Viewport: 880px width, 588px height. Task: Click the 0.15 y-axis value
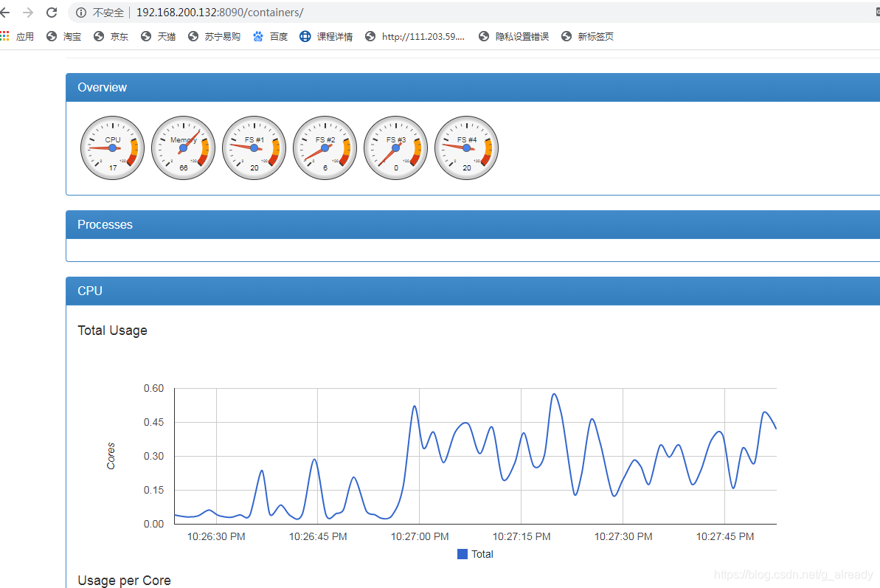tap(153, 490)
